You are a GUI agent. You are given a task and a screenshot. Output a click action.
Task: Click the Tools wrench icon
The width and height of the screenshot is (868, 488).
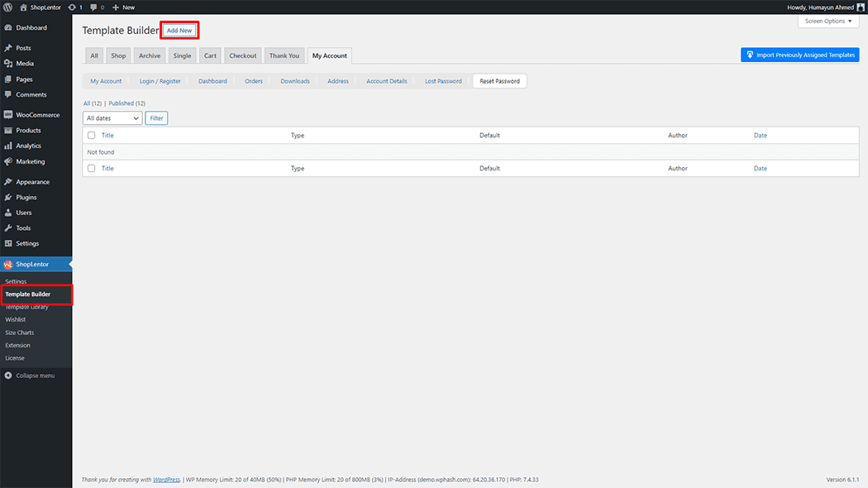pos(8,228)
